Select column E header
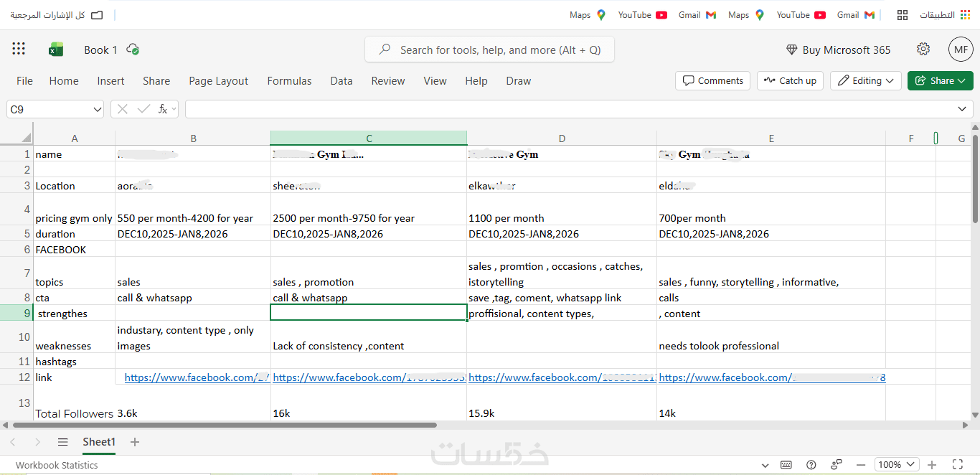The image size is (980, 475). (x=771, y=138)
